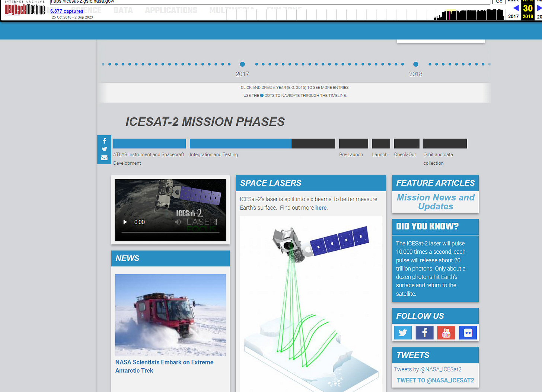The image size is (542, 392).
Task: Click the Integration and Testing phase bar
Action: (x=262, y=144)
